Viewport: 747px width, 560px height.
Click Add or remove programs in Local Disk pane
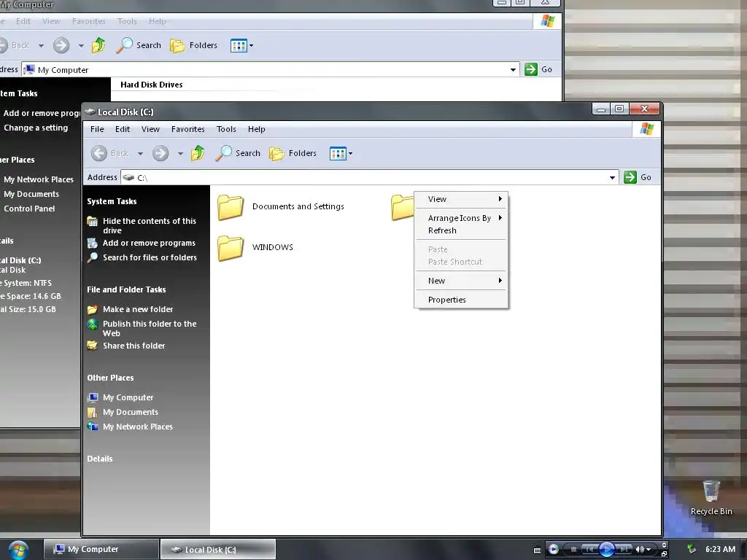(149, 243)
